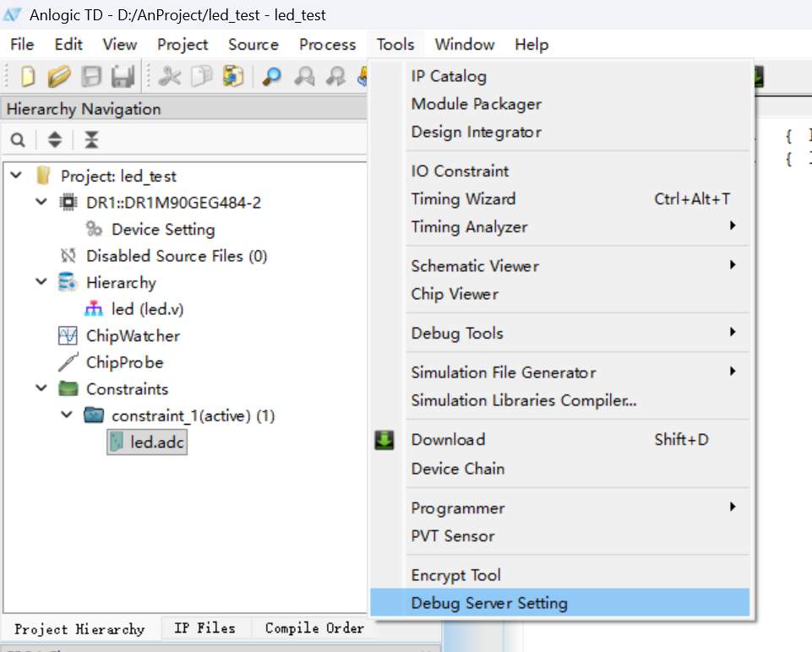The width and height of the screenshot is (812, 652).
Task: Select the led.adc file icon
Action: tap(117, 442)
